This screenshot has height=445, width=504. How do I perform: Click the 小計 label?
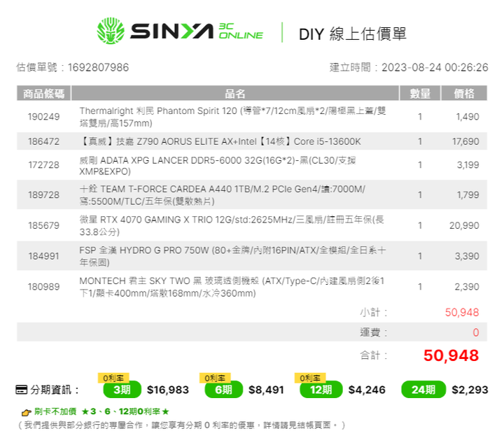[x=374, y=312]
